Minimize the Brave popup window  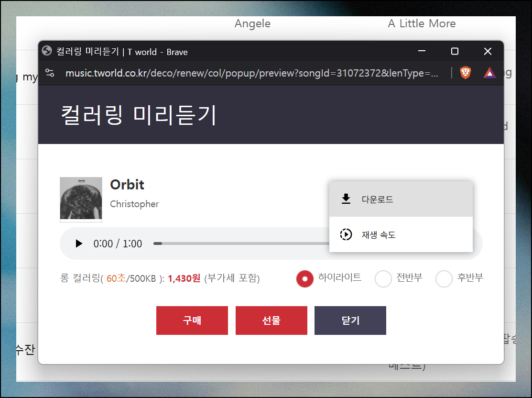pos(422,51)
